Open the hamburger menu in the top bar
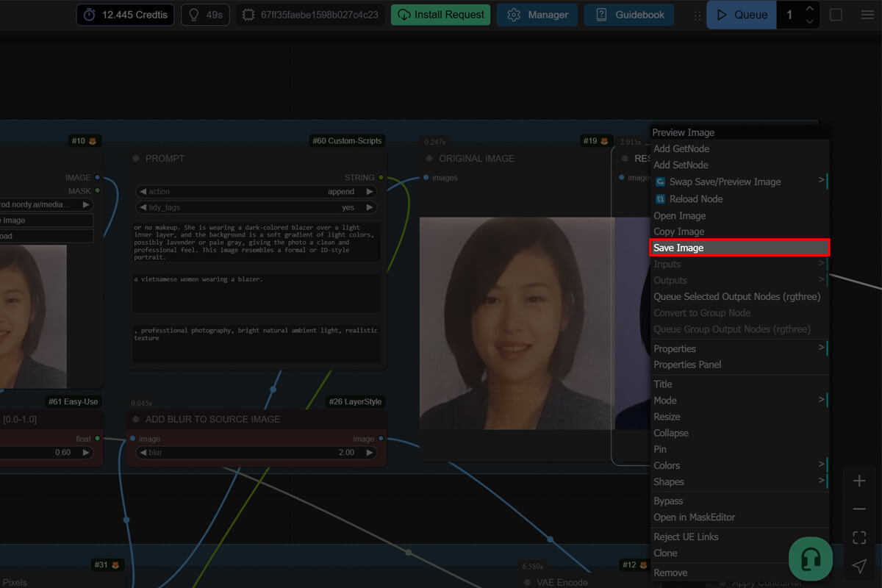Screen dimensions: 882x588 tap(867, 15)
